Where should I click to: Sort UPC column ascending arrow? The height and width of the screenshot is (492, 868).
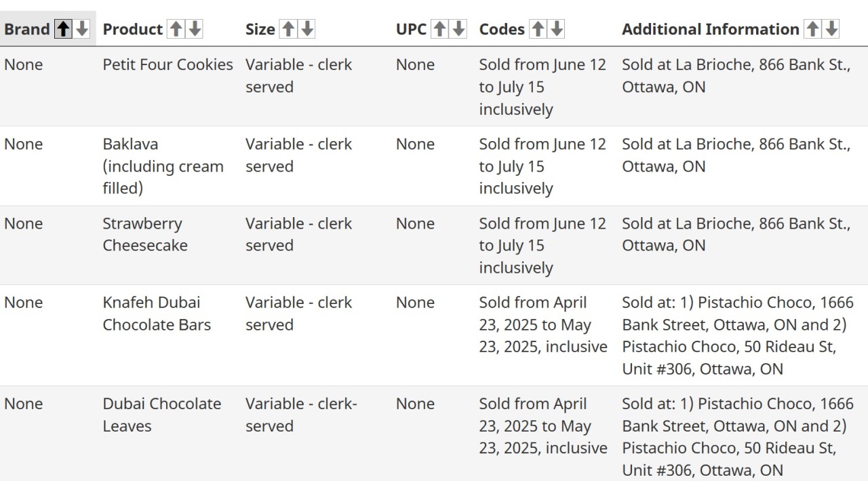click(440, 29)
